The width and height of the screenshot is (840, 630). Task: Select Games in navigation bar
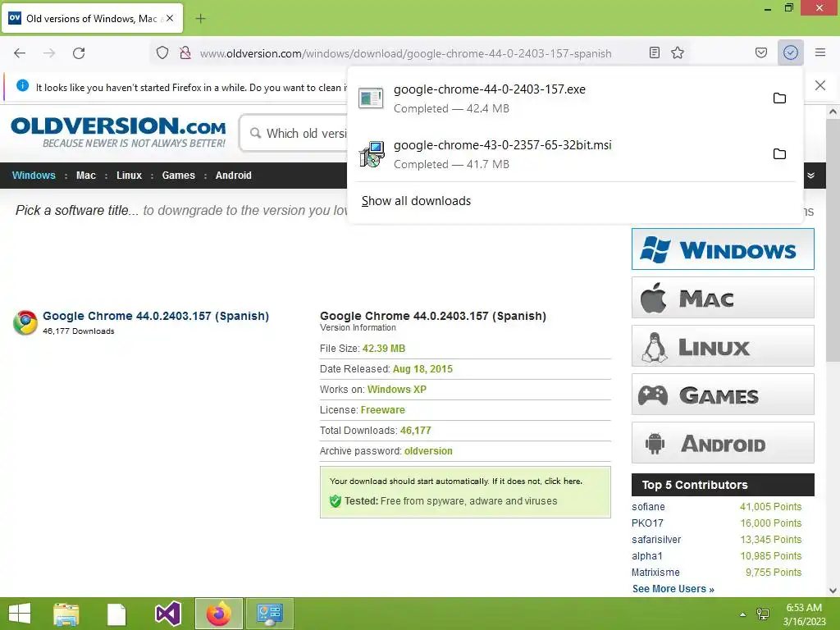pos(178,176)
